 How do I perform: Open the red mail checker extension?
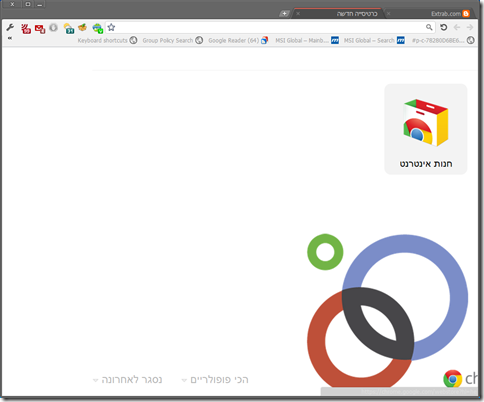[40, 29]
